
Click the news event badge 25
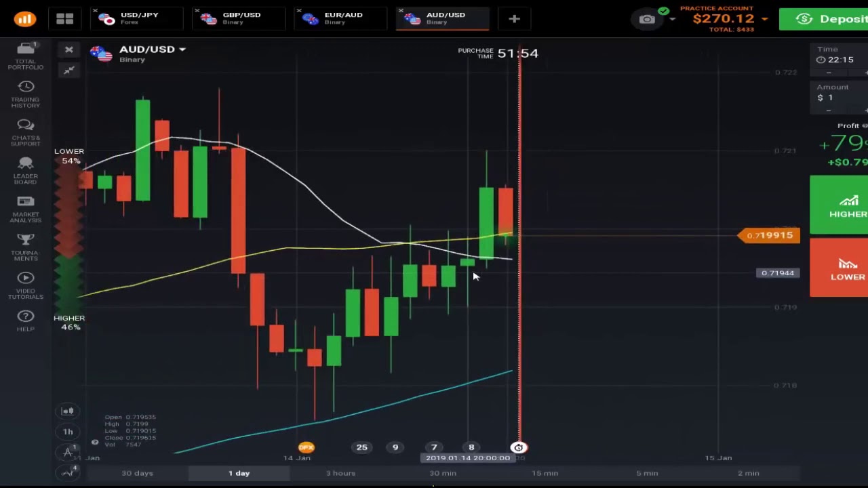click(x=361, y=447)
